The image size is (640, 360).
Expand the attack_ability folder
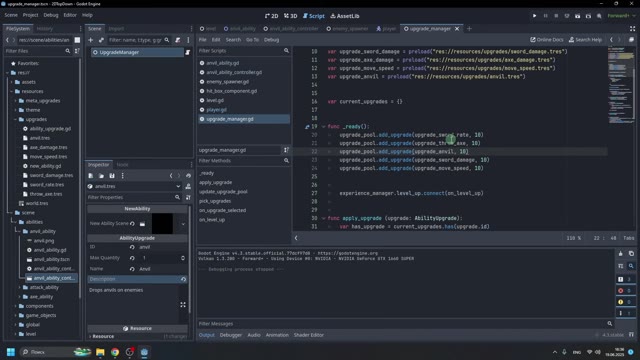(x=20, y=287)
